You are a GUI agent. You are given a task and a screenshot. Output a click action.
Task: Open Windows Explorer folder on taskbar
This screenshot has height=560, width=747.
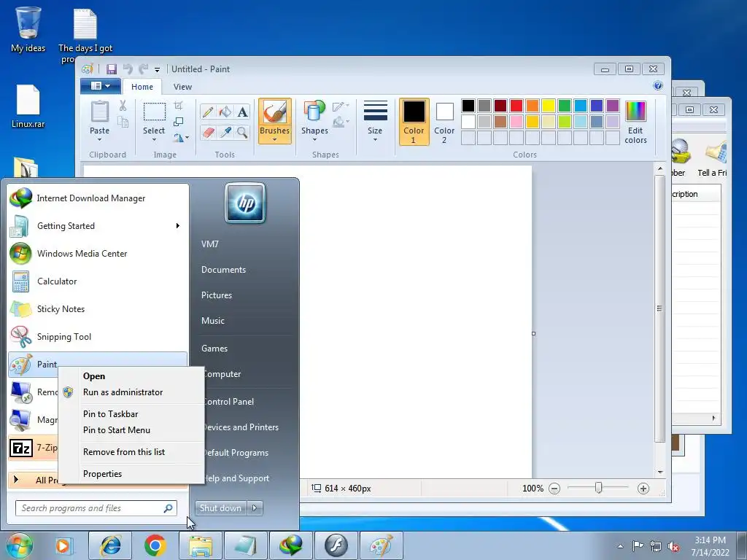click(201, 545)
